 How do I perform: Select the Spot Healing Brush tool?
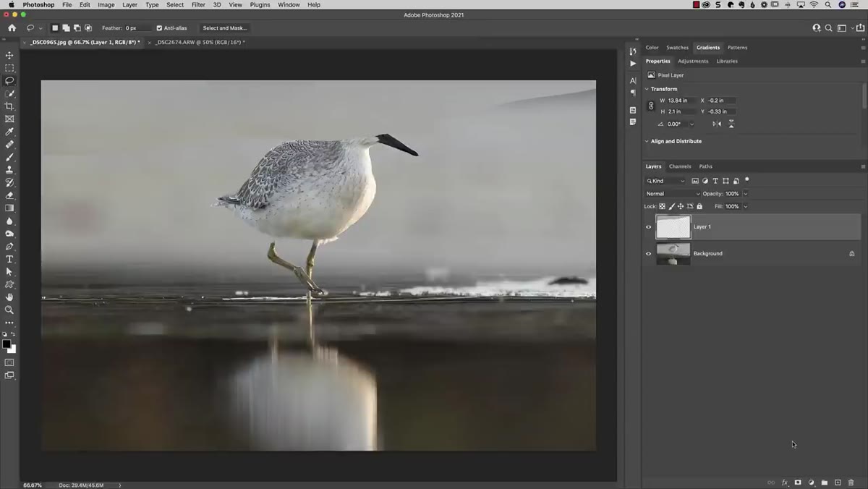[9, 145]
